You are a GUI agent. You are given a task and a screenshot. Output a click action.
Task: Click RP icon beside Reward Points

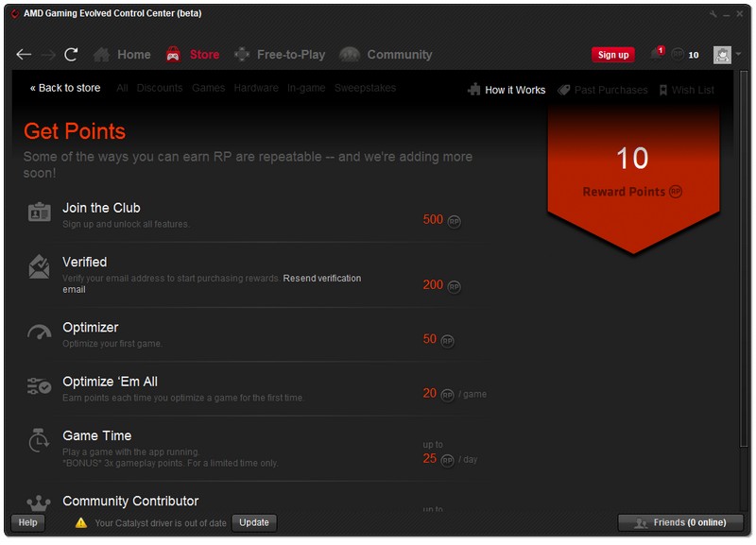(x=676, y=192)
